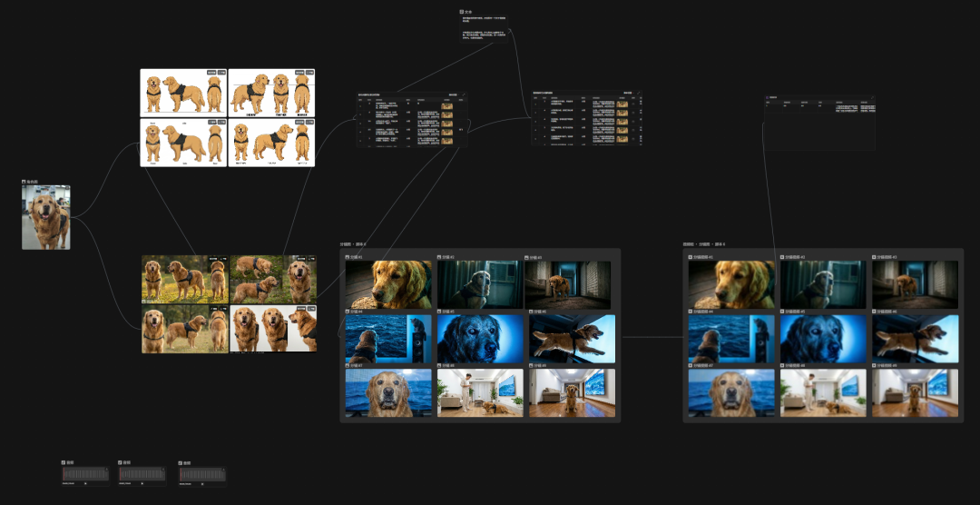Select the man with dog living room video clip
The image size is (980, 505).
pos(823,393)
